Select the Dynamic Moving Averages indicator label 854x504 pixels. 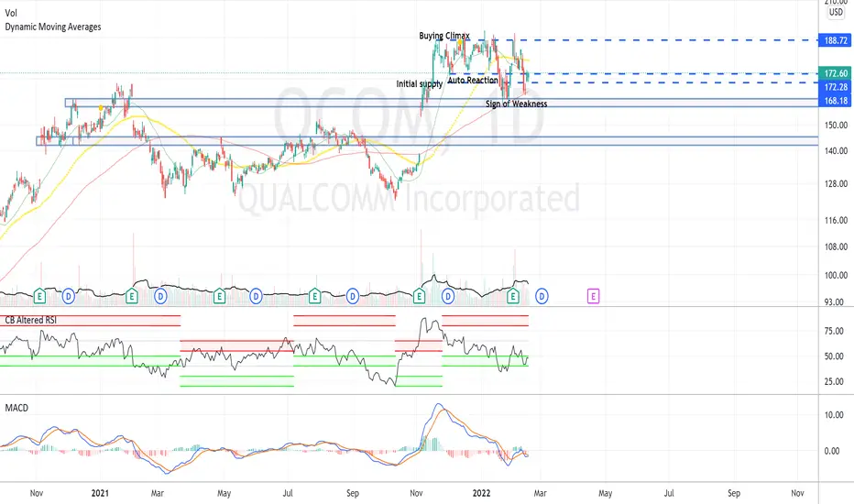53,27
